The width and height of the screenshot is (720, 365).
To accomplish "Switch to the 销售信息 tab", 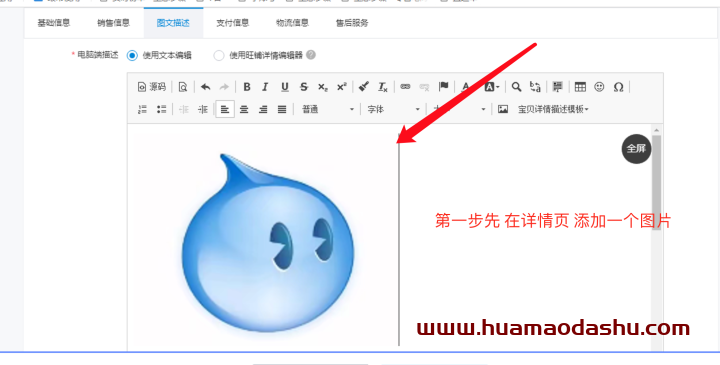I will (113, 23).
